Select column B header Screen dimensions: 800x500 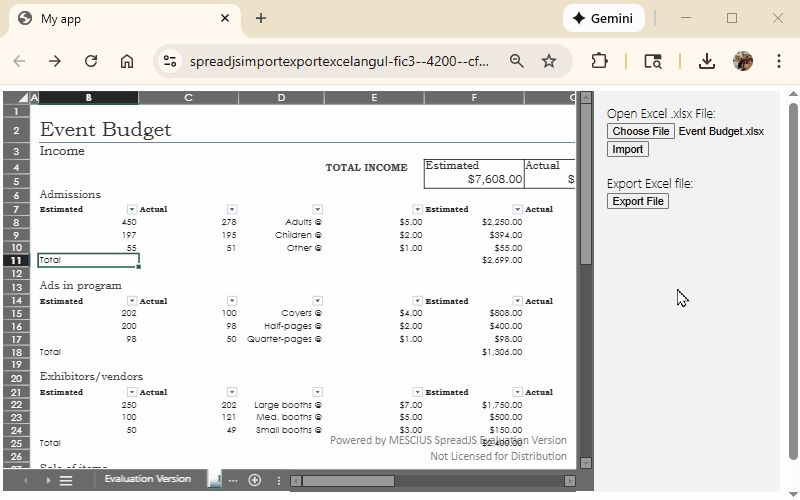(88, 97)
